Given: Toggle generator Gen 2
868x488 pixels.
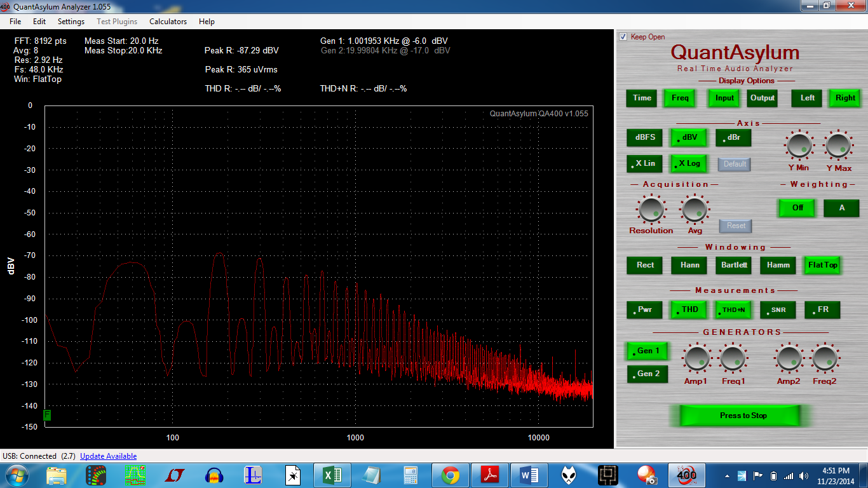Looking at the screenshot, I should point(648,374).
